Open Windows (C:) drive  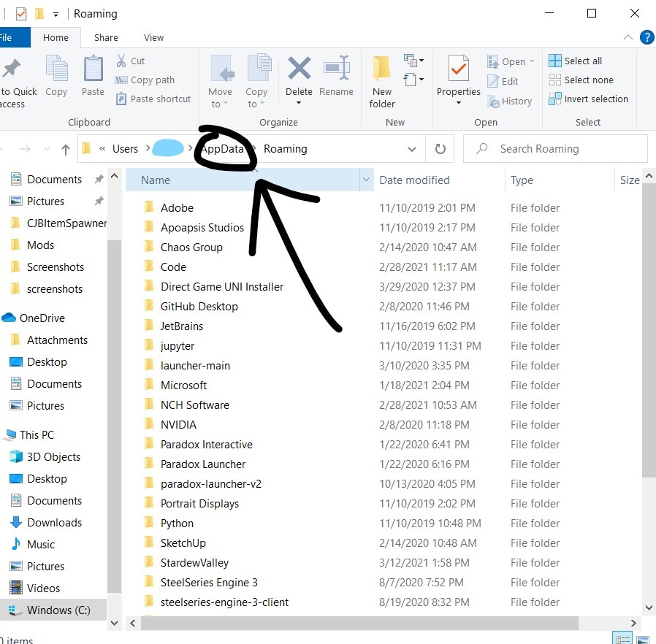coord(53,610)
